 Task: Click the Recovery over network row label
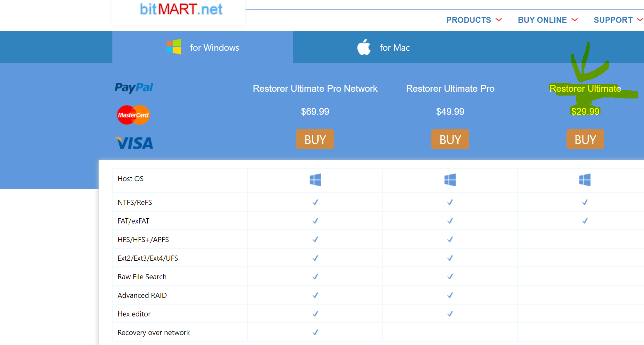153,332
